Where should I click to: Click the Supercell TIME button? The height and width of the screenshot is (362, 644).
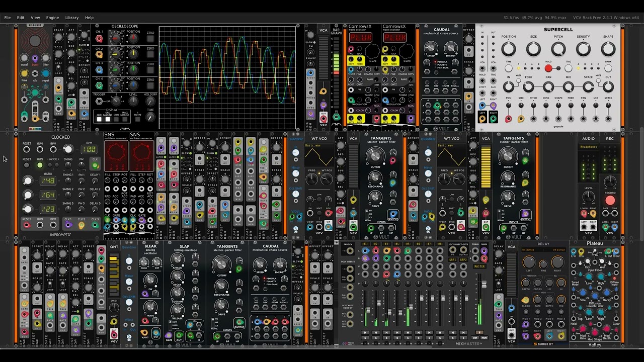[x=509, y=68]
